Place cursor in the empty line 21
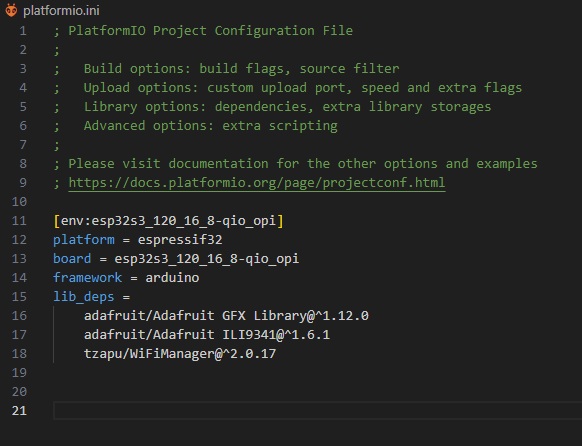 317,411
